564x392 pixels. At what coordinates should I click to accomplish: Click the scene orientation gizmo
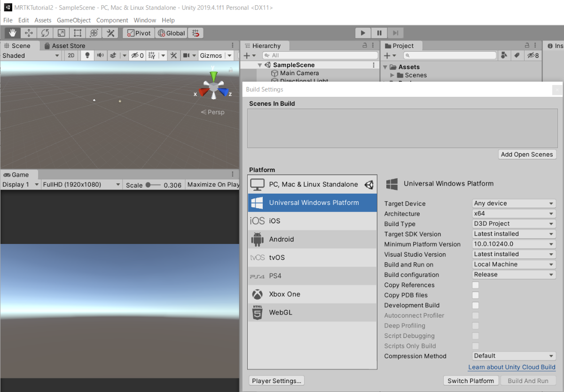pos(213,87)
